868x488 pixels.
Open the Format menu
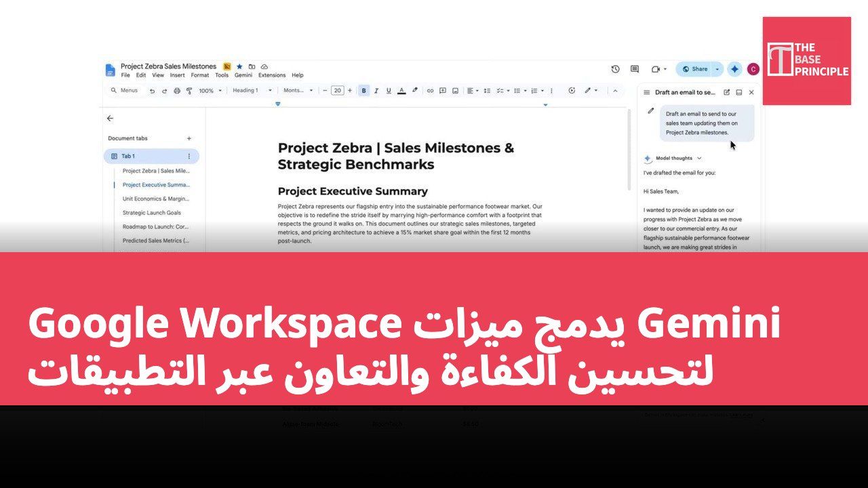point(200,75)
